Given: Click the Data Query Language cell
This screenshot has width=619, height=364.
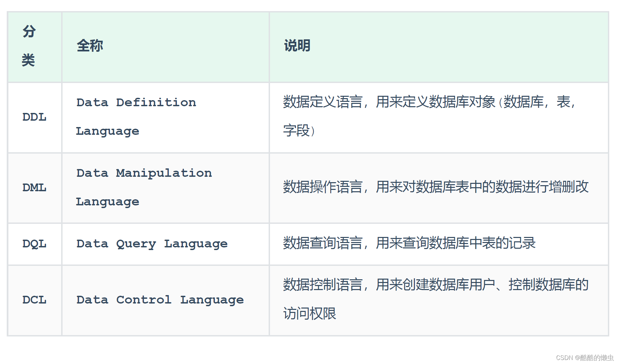Looking at the screenshot, I should pyautogui.click(x=165, y=244).
